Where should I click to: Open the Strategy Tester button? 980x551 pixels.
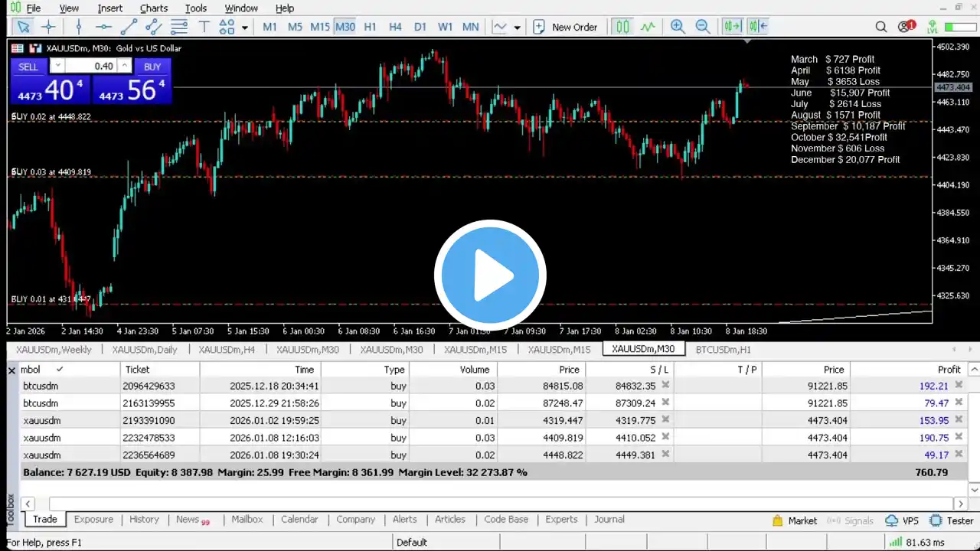pos(952,520)
